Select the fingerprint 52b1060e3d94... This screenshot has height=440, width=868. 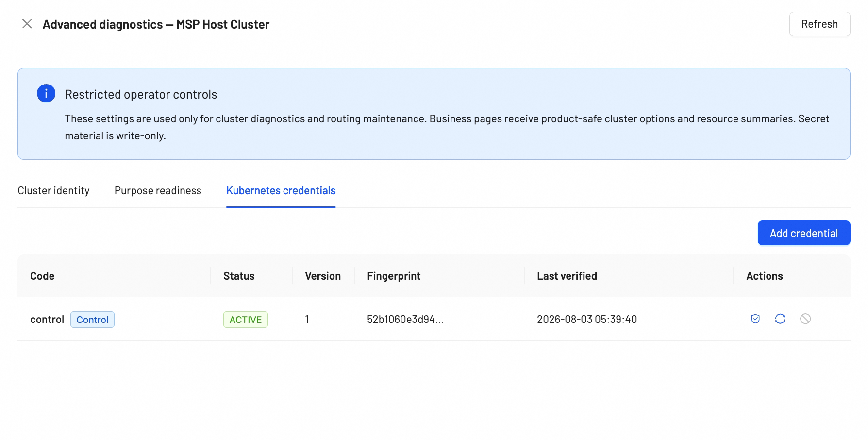(x=405, y=319)
